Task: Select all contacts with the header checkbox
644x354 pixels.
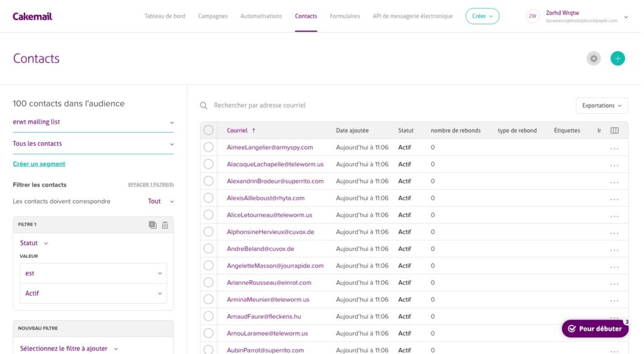Action: (x=209, y=130)
